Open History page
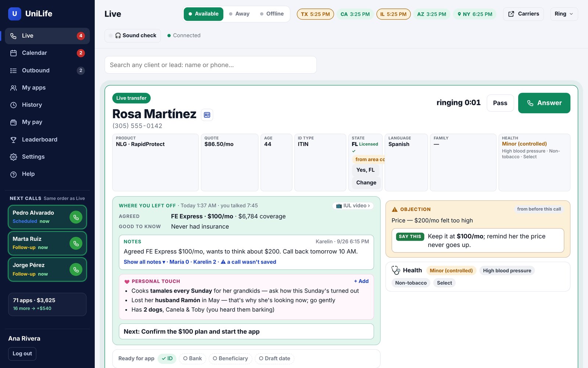588x368 pixels. click(47, 105)
